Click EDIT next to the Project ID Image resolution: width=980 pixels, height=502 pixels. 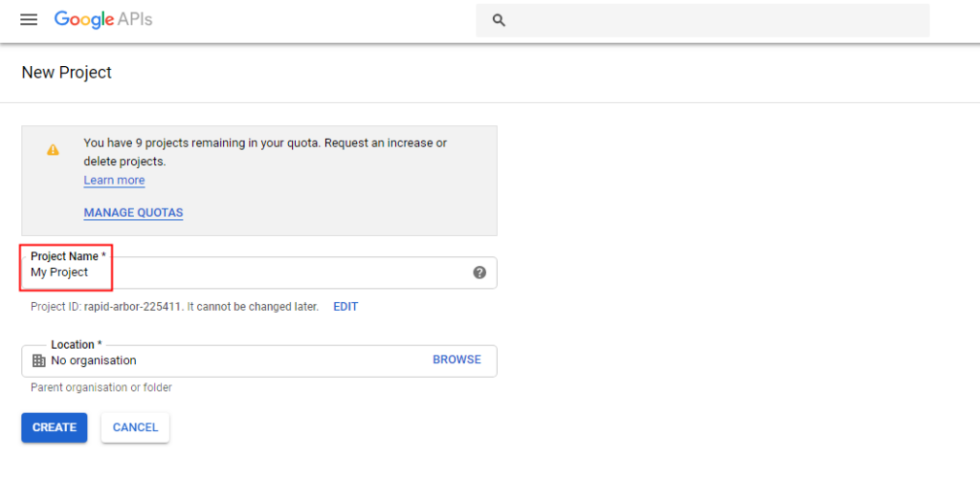point(345,307)
